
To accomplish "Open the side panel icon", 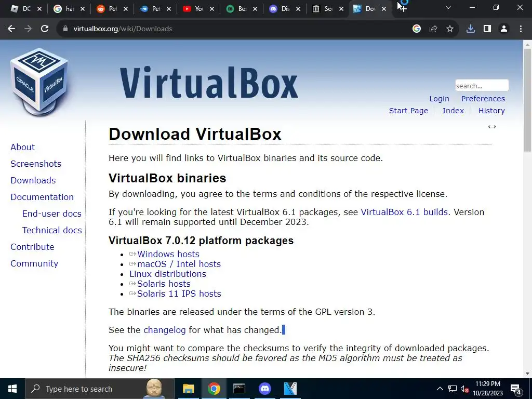I will [x=487, y=29].
